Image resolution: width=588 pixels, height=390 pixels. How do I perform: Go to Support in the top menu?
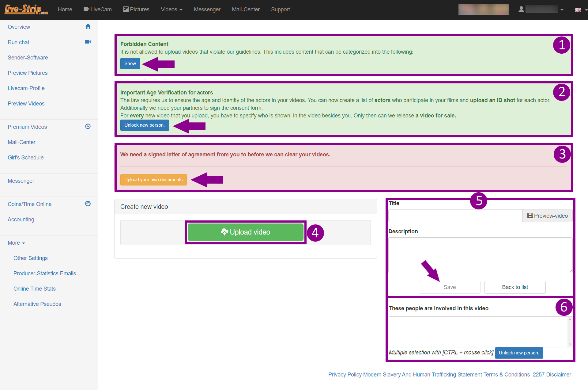pos(280,10)
